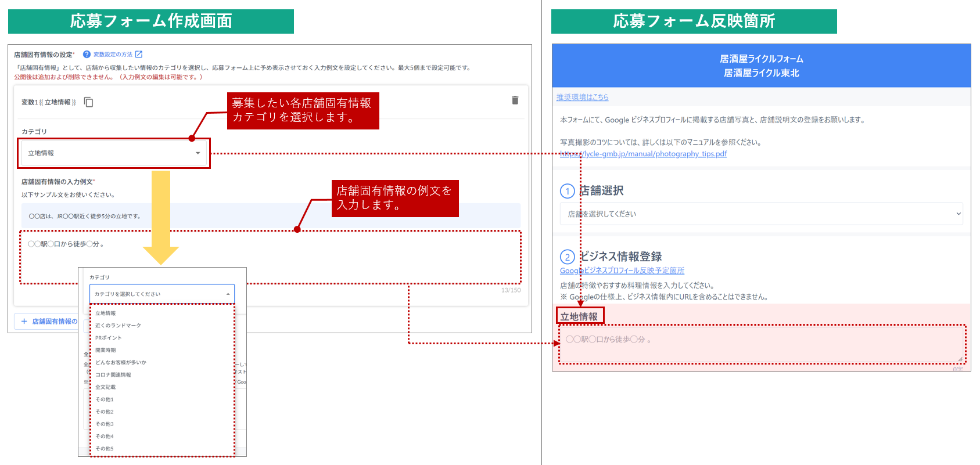Screen dimensions: 980x465
Task: Select その他5 from the category list
Action: [x=105, y=449]
